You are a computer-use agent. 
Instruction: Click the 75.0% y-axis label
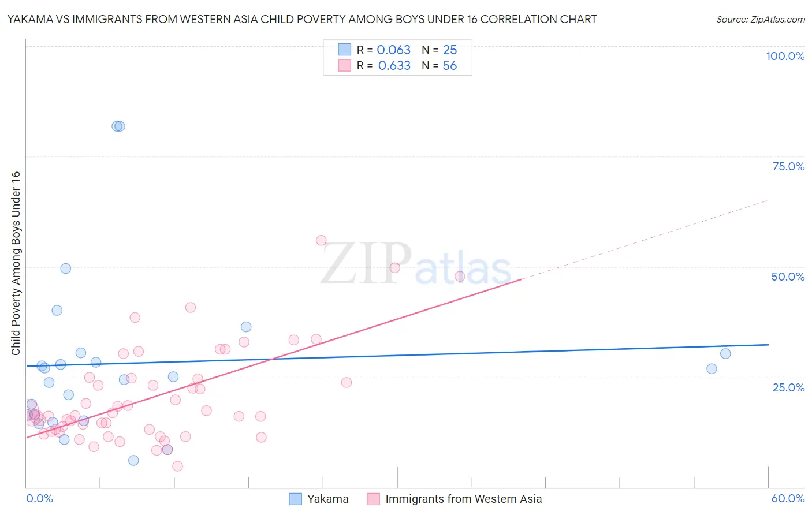click(x=788, y=166)
